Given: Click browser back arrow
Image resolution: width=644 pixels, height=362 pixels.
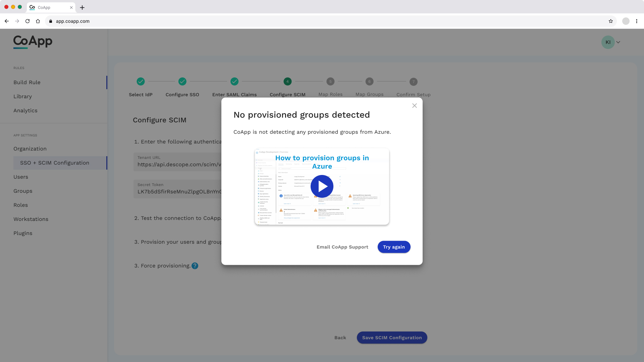Looking at the screenshot, I should click(7, 21).
